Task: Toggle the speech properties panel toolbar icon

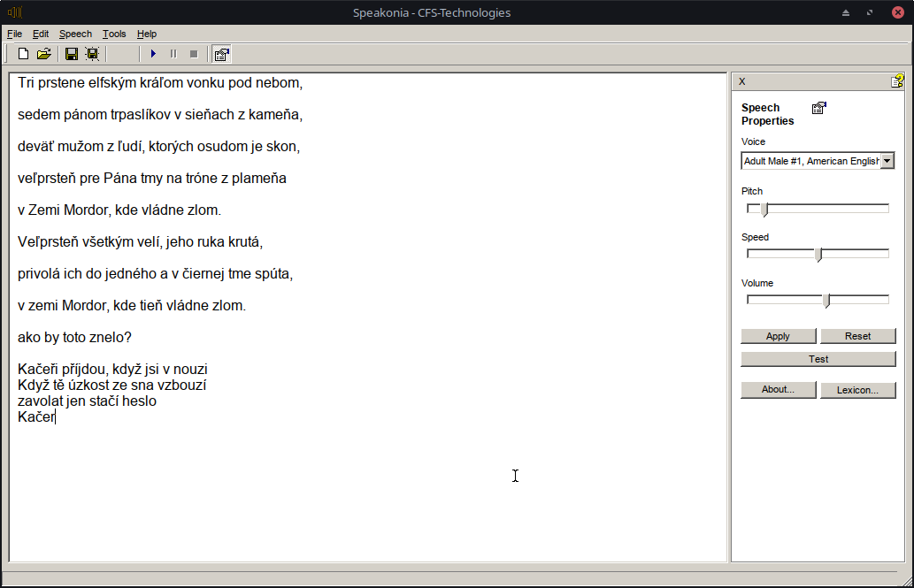Action: pos(221,54)
